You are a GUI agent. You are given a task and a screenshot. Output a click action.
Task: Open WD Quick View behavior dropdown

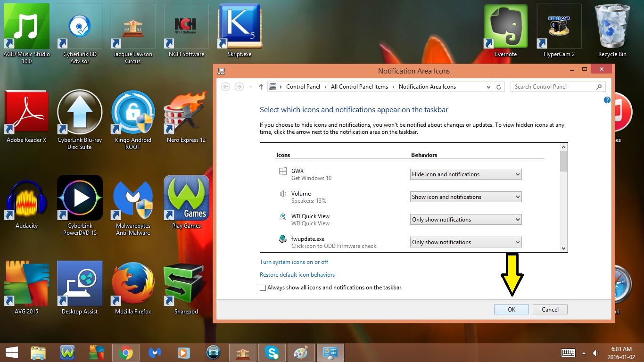pyautogui.click(x=466, y=220)
